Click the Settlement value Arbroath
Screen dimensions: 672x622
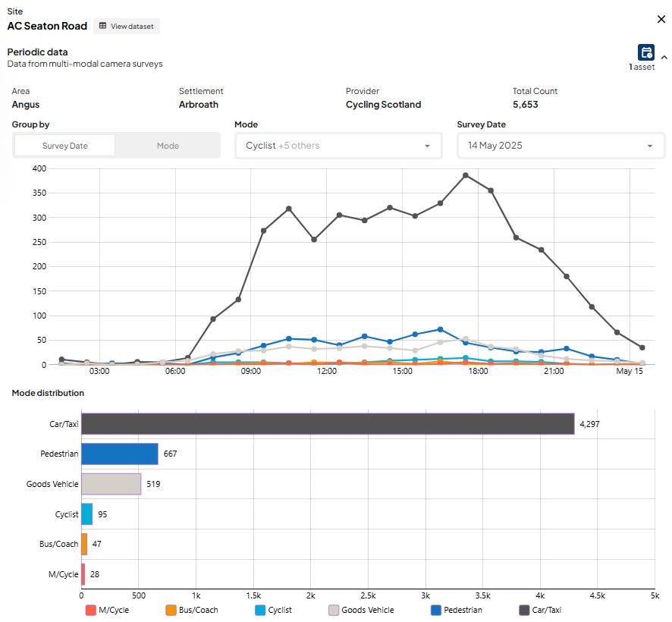[199, 105]
